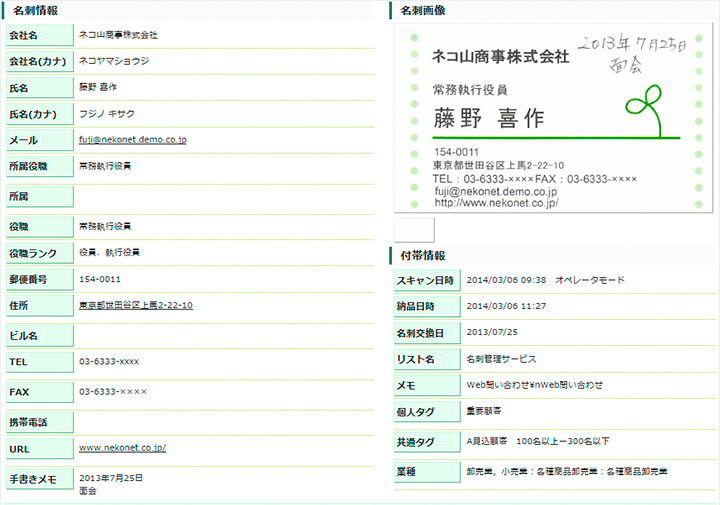Select the 名刺情報 section header
Viewport: 720px width, 505px height.
(x=35, y=10)
